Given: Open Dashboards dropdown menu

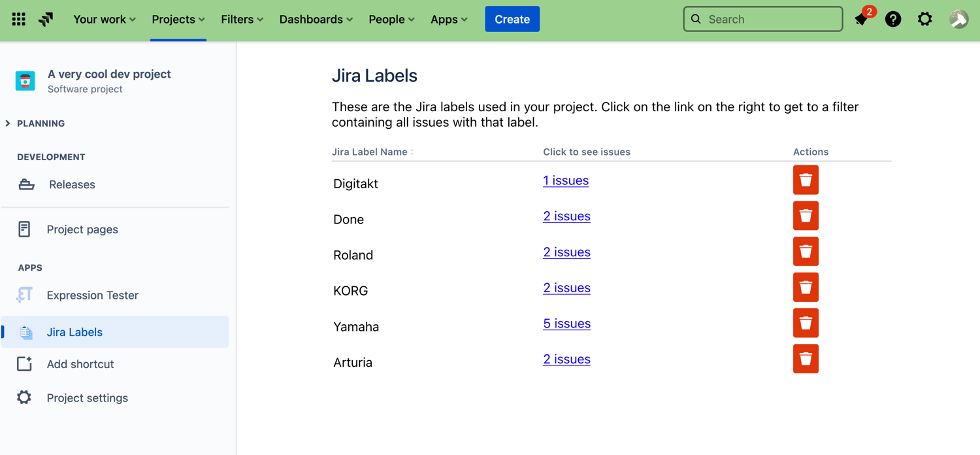Looking at the screenshot, I should [x=316, y=20].
